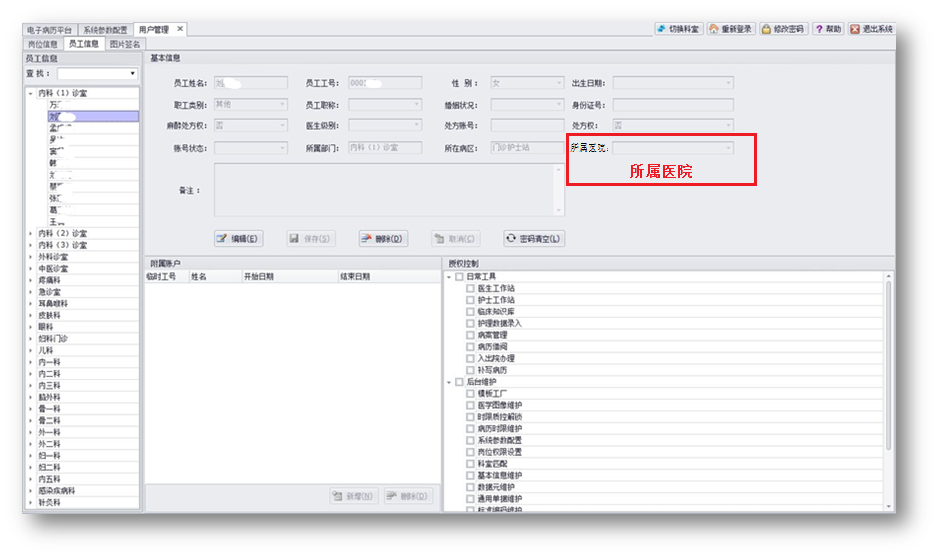
Task: Collapse the 日常工具 permission group
Action: tap(449, 277)
